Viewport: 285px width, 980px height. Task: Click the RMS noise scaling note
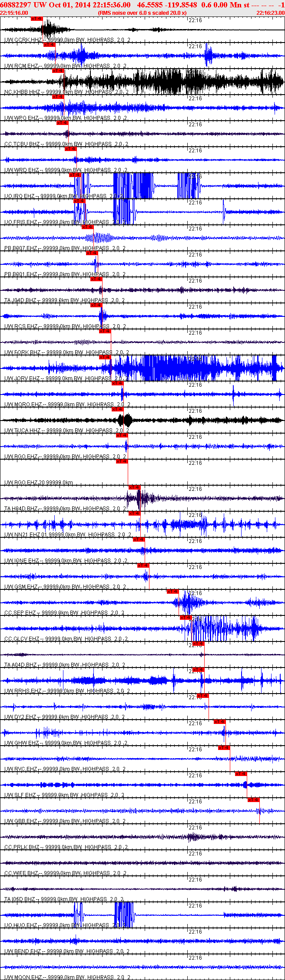[142, 13]
